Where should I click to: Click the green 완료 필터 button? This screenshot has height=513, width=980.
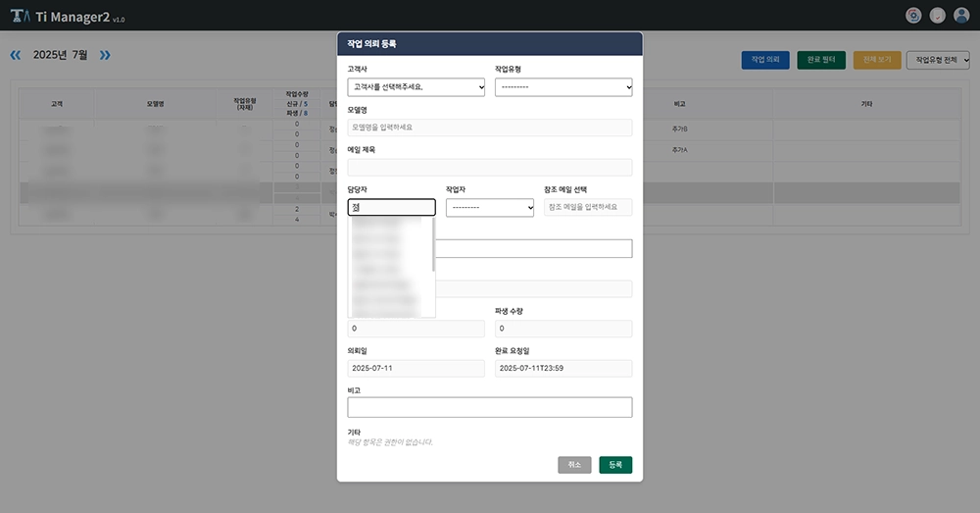tap(821, 60)
